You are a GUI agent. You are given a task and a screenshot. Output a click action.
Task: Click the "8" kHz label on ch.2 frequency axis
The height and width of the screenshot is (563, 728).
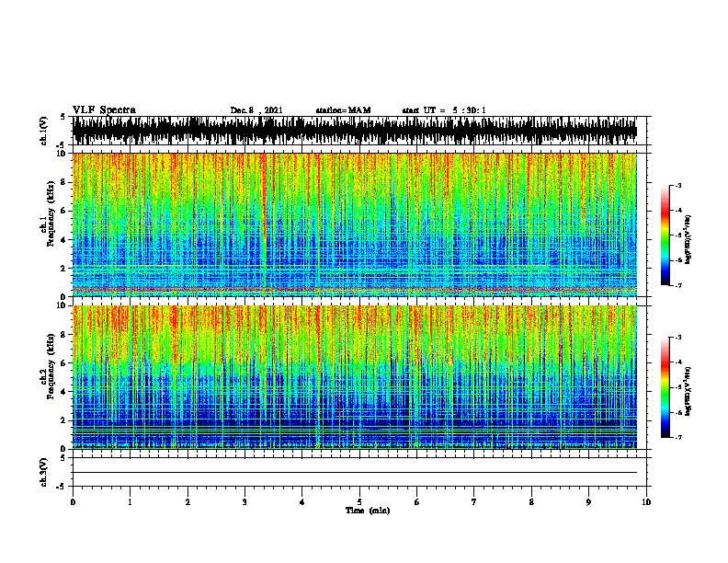coord(64,335)
